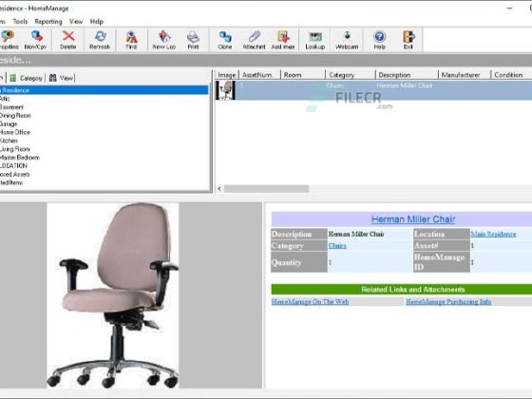This screenshot has width=532, height=399.
Task: Click the large office chair photo
Action: (113, 295)
